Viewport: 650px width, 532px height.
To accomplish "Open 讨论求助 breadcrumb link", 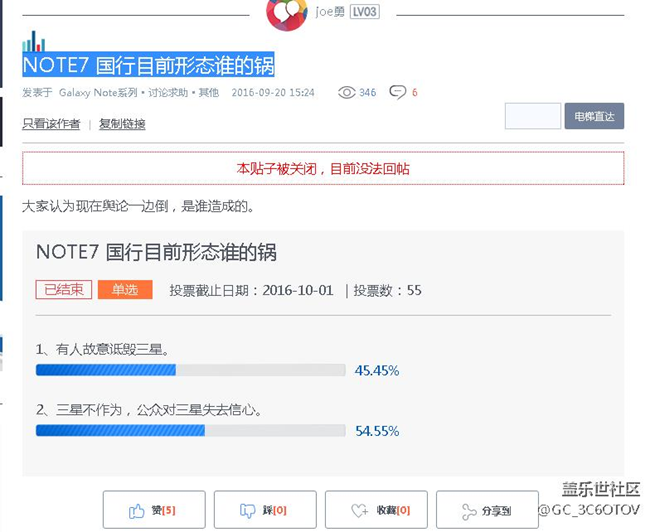I will point(168,92).
